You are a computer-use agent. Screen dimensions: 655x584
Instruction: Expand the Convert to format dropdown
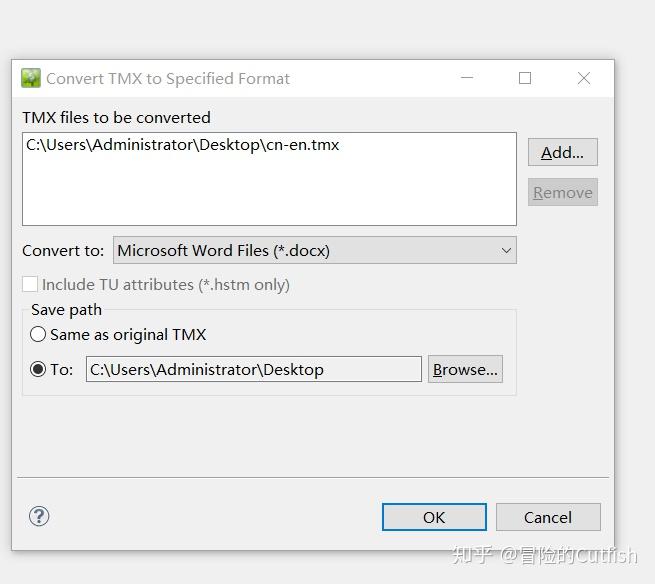(x=314, y=250)
